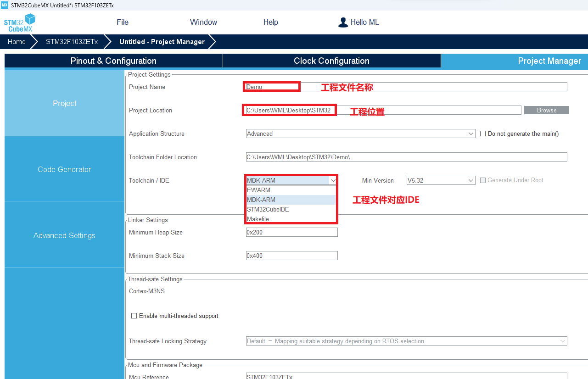Click the STM32CubeMX logo icon

click(20, 22)
